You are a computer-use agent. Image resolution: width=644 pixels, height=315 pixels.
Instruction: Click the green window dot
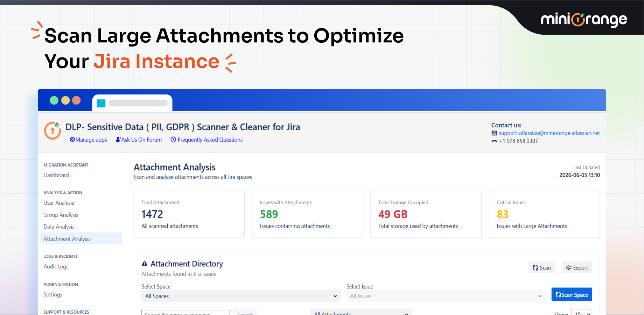point(54,100)
